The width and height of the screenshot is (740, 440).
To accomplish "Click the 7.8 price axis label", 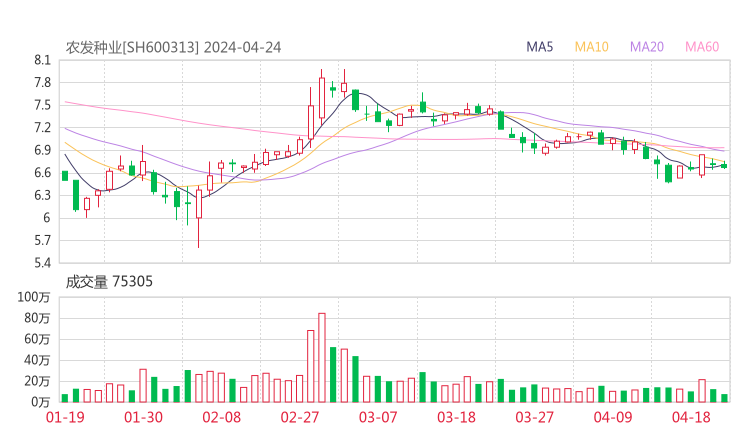I will [x=42, y=83].
